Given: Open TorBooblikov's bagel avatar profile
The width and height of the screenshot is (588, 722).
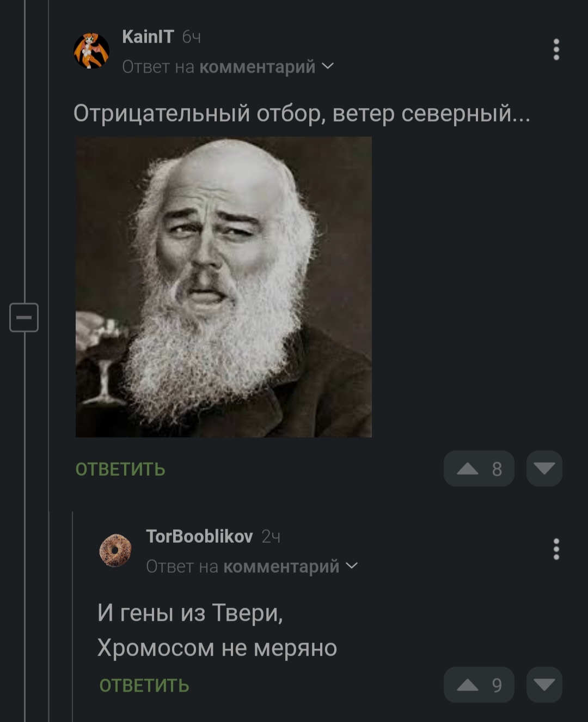Looking at the screenshot, I should click(115, 550).
